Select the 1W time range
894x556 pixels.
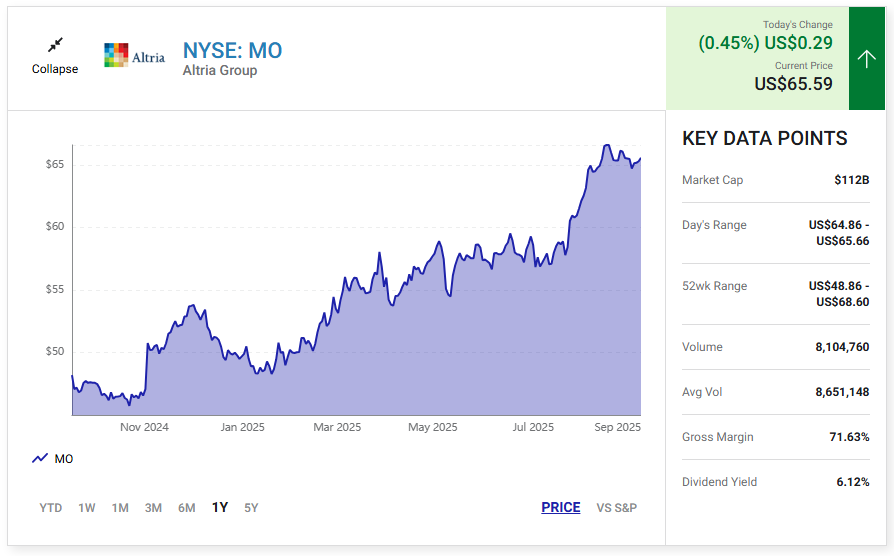tap(87, 508)
